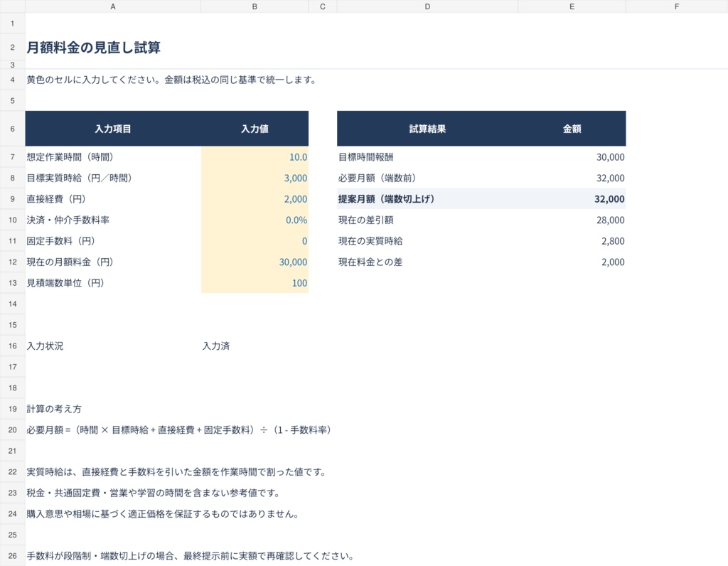Viewport: 728px width, 566px height.
Task: Select column D header
Action: tap(427, 6)
